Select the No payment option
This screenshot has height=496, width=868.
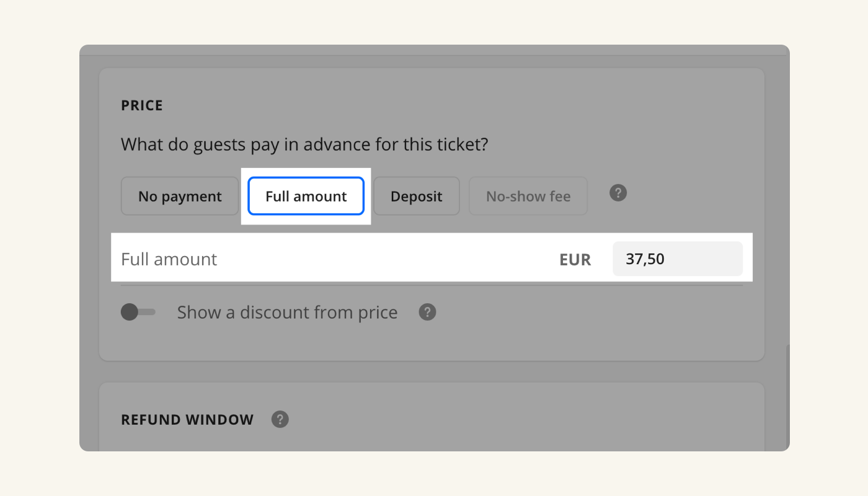pyautogui.click(x=180, y=197)
